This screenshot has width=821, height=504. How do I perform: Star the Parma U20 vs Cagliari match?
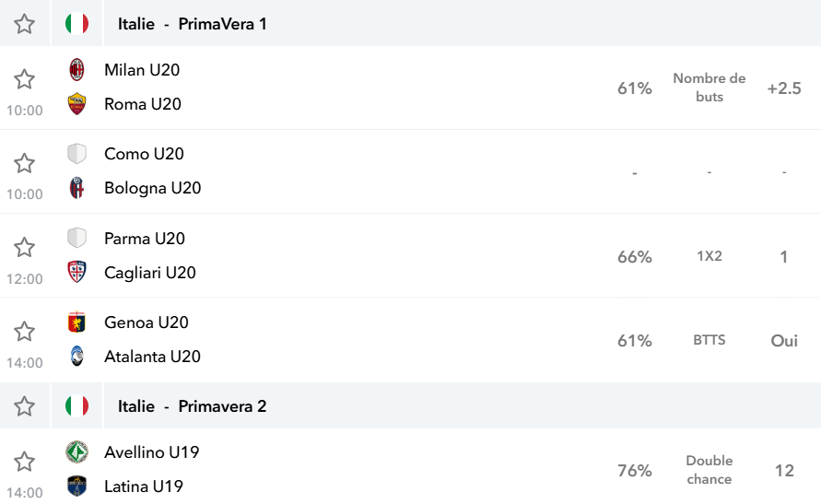click(24, 247)
